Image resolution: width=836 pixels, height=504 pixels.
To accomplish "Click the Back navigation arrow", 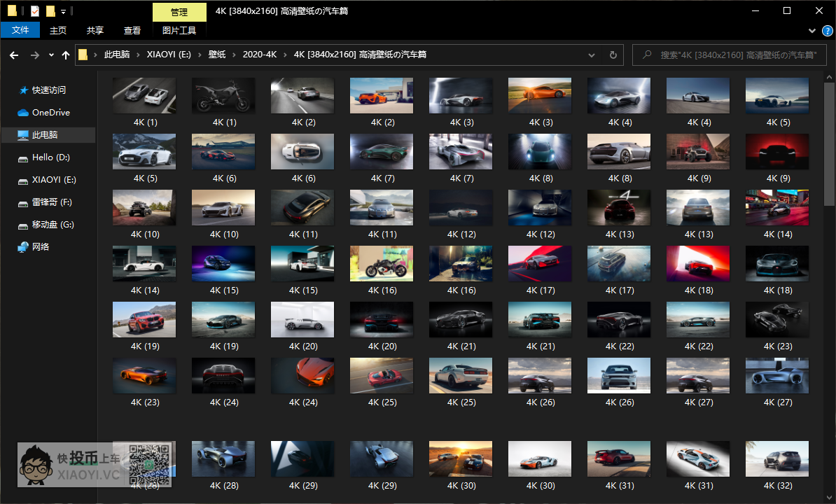I will pos(14,55).
